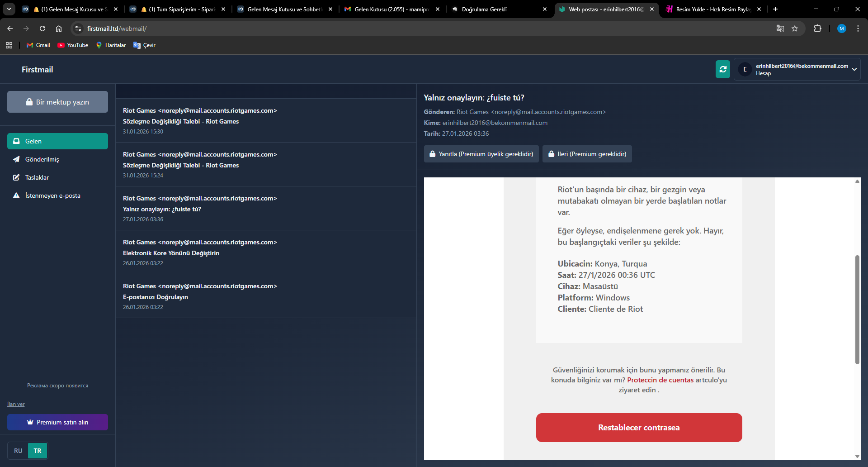
Task: Open email Sözleşme Değişikliği Talebi from 31.01.2026 15:24
Action: coord(266,164)
